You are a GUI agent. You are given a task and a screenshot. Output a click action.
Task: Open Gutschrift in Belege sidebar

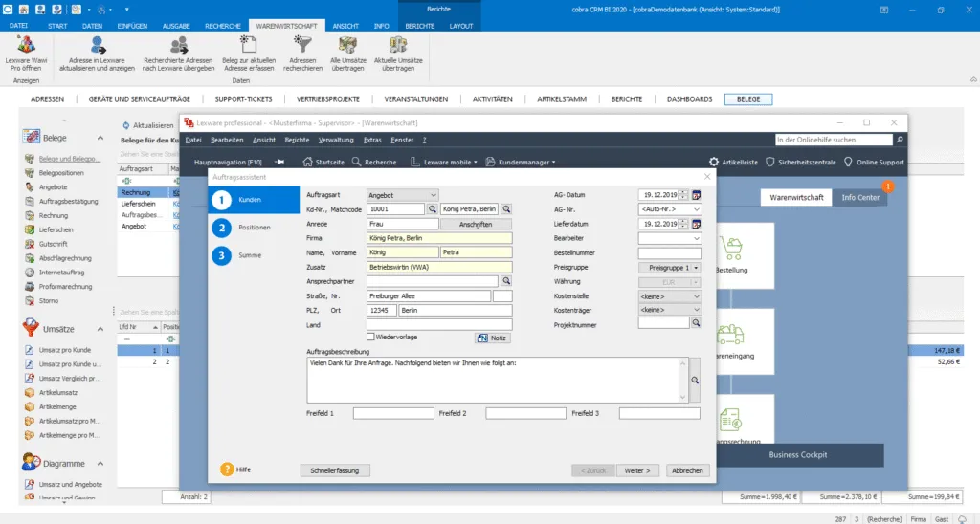pyautogui.click(x=54, y=244)
